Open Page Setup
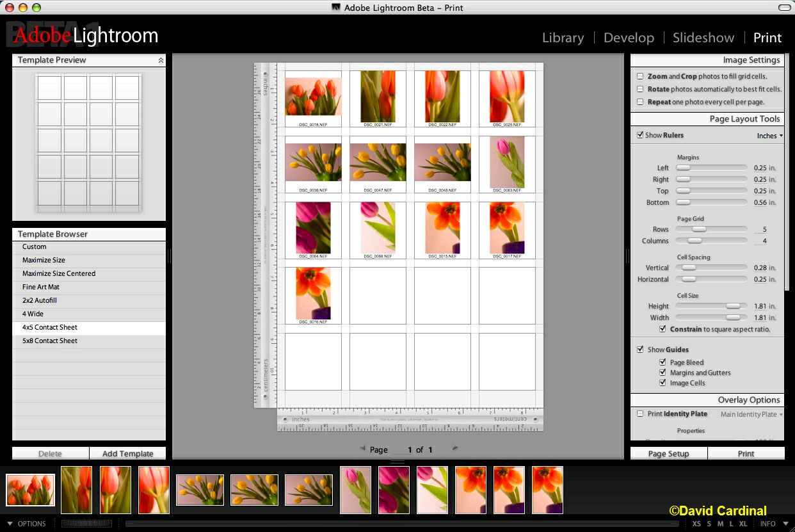The height and width of the screenshot is (532, 795). point(669,454)
